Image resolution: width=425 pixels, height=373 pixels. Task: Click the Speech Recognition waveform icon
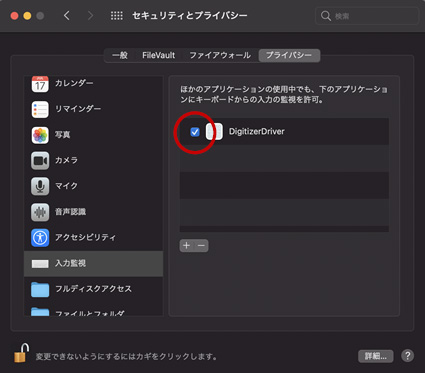40,212
